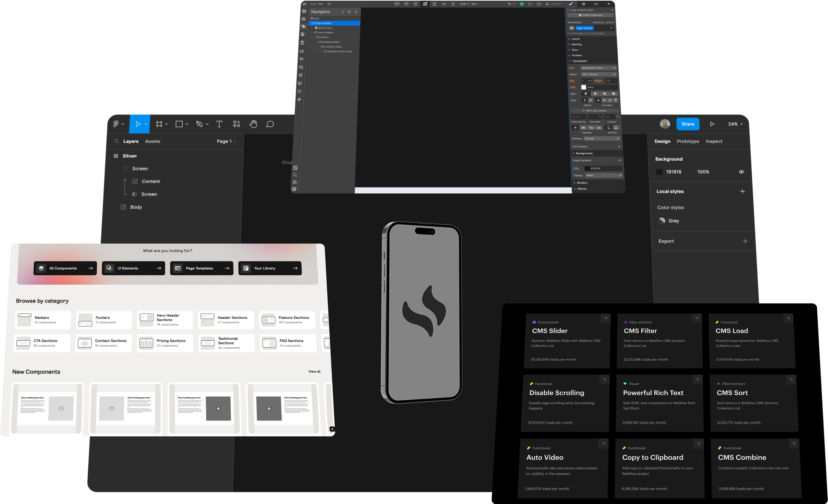Switch to the Assets tab
828x504 pixels.
[x=153, y=141]
